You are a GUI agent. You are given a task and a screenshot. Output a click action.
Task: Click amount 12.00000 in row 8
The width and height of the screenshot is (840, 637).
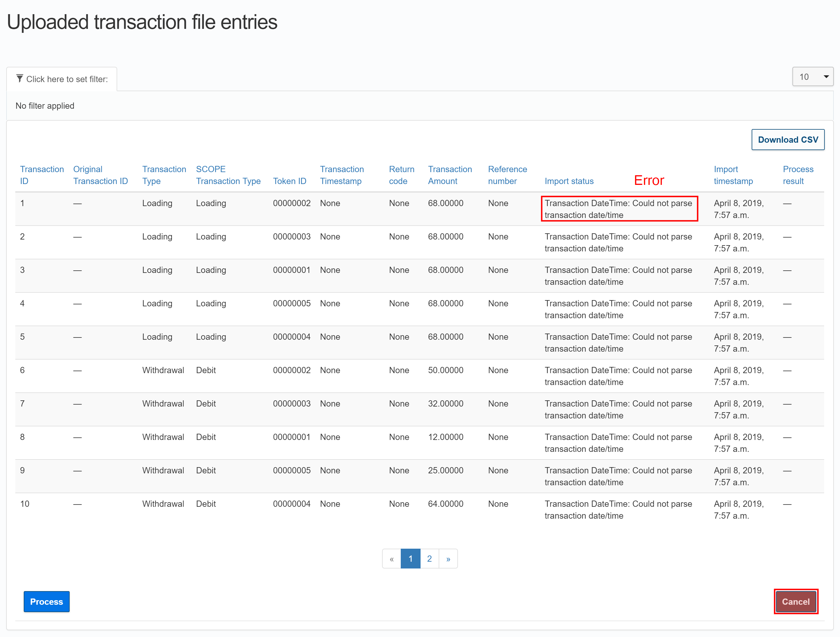click(445, 437)
